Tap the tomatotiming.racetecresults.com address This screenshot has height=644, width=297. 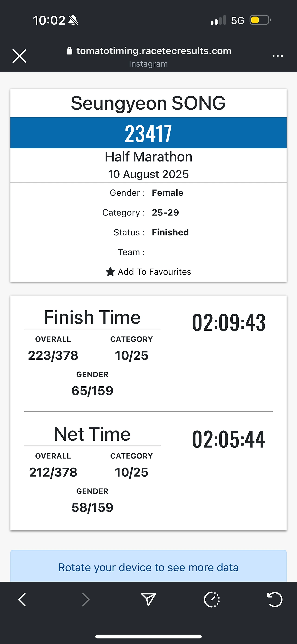(x=154, y=51)
